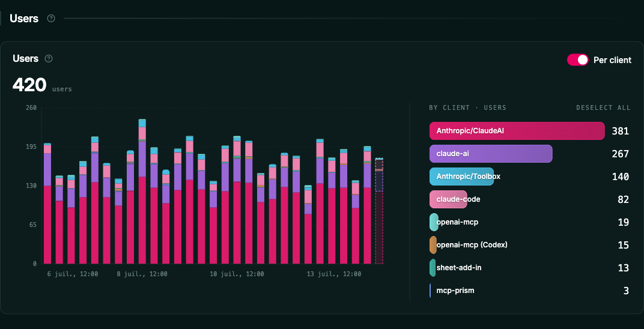Click the mcp-prism count of 3
Screen dimensions: 644x329
626,291
